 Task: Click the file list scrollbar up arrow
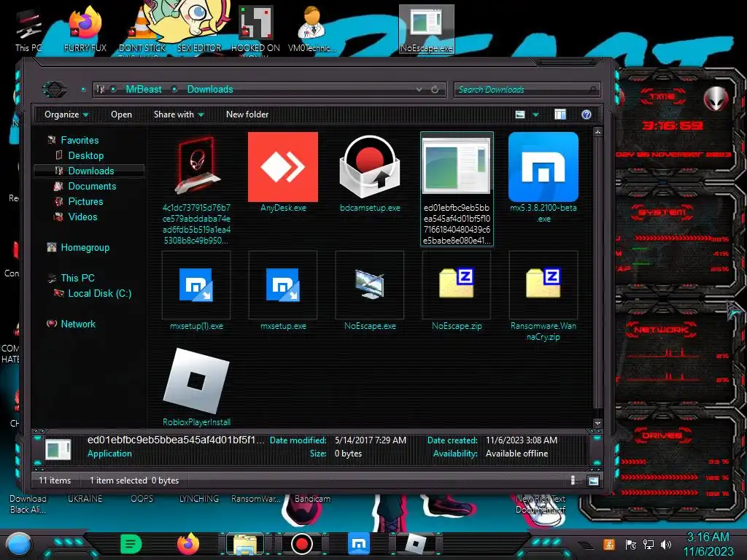[x=597, y=132]
